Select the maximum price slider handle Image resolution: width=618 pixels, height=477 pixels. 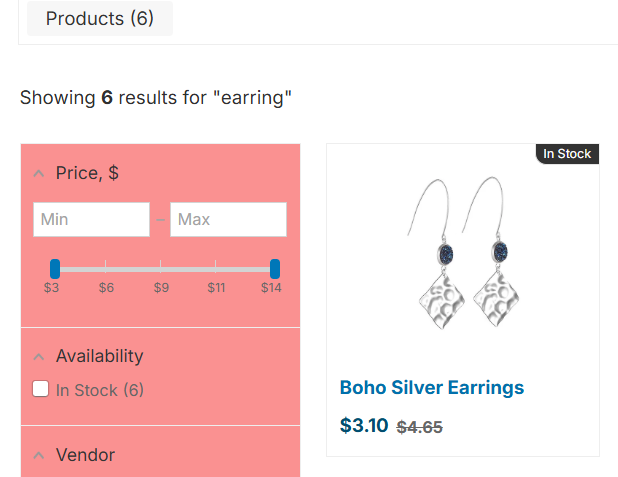click(x=275, y=268)
